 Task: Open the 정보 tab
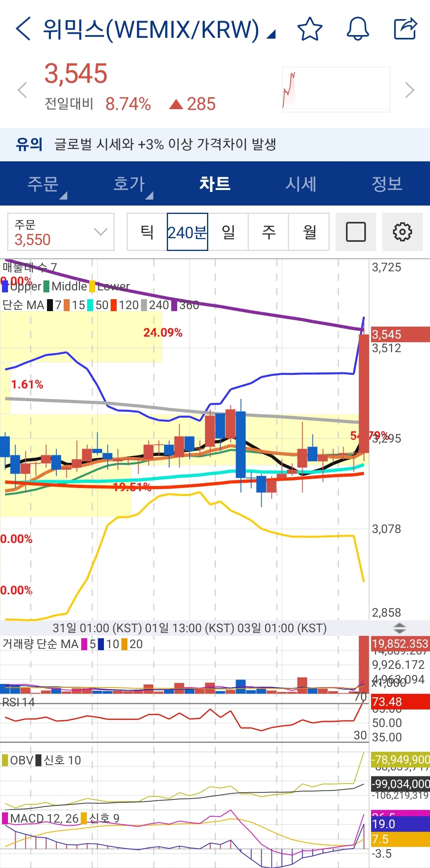387,184
